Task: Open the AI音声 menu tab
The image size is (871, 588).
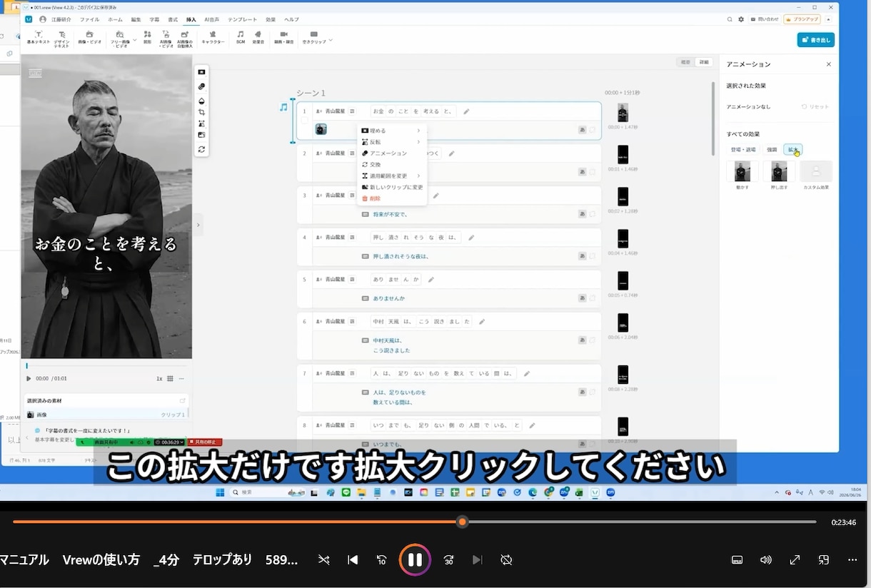Action: tap(211, 19)
